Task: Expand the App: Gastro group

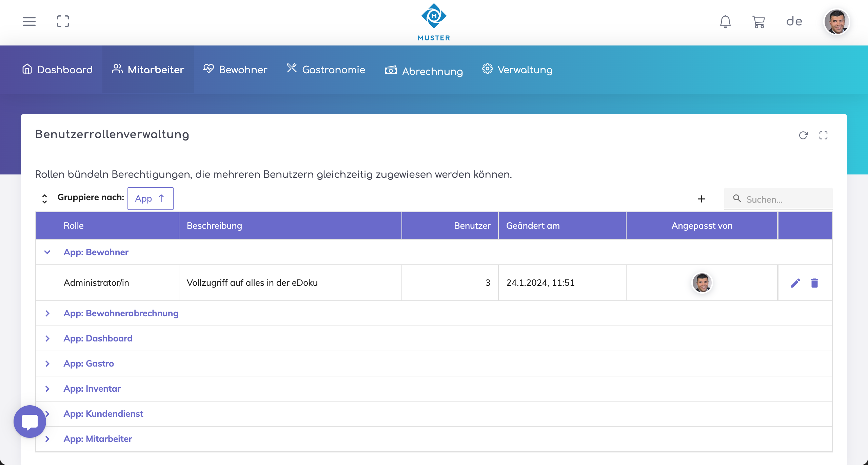Action: (x=47, y=364)
